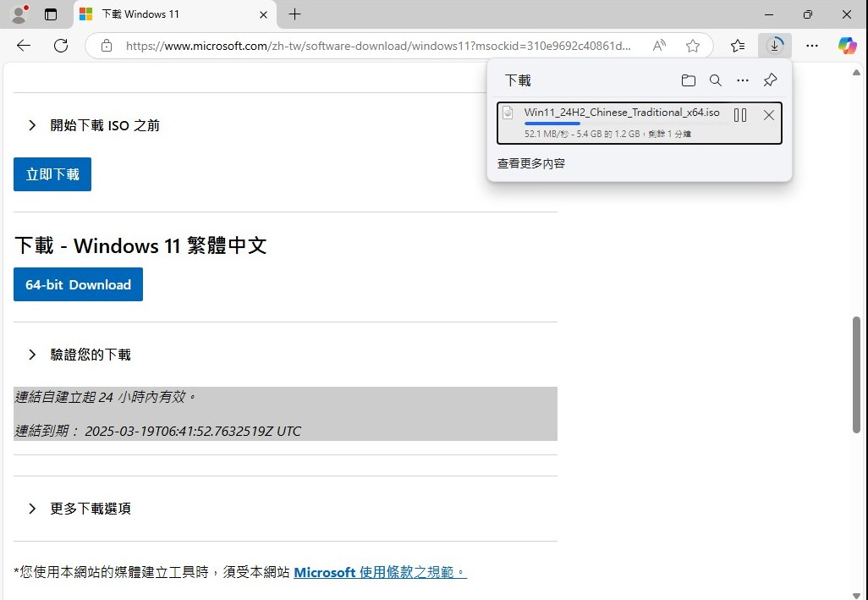Click the scrollbar up arrow

click(856, 73)
